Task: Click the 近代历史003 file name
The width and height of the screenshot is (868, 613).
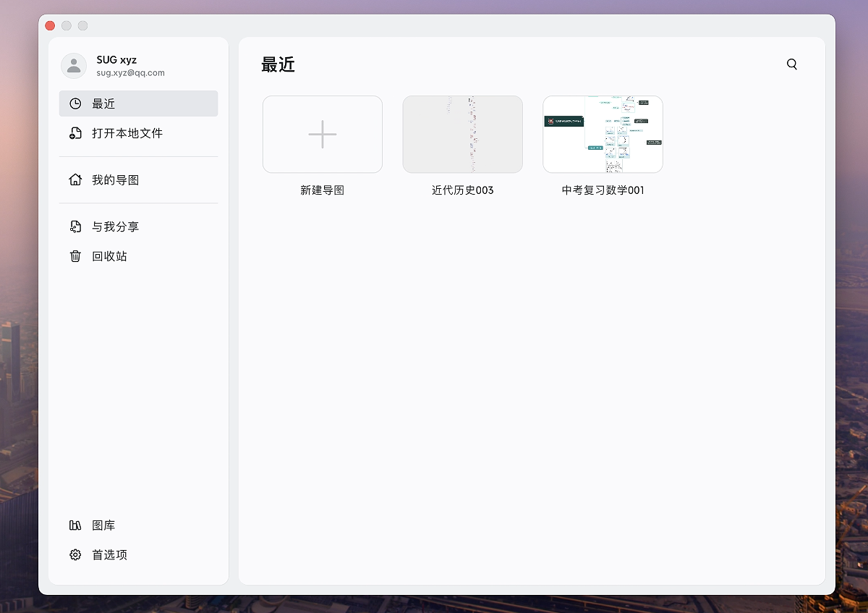Action: click(462, 190)
